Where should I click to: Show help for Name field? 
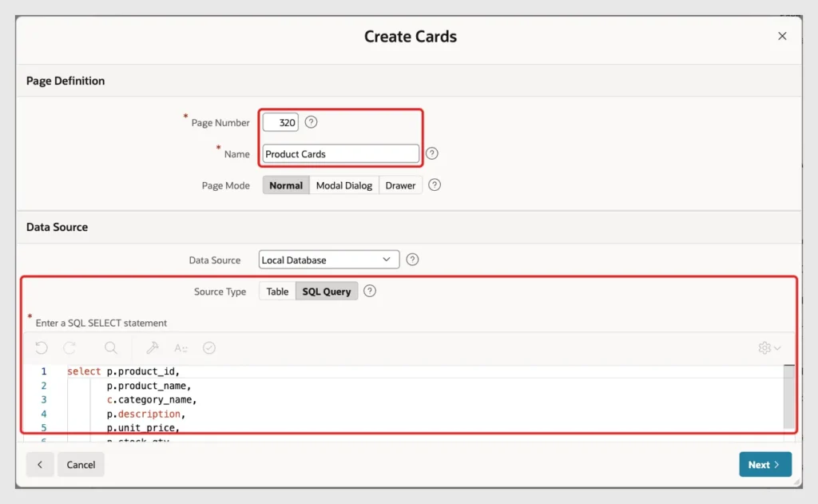tap(432, 153)
